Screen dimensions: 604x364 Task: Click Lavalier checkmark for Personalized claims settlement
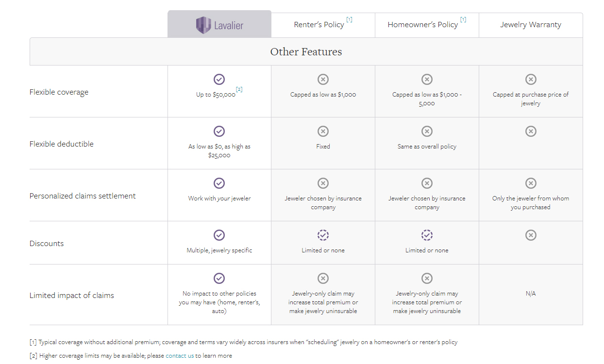tap(219, 183)
